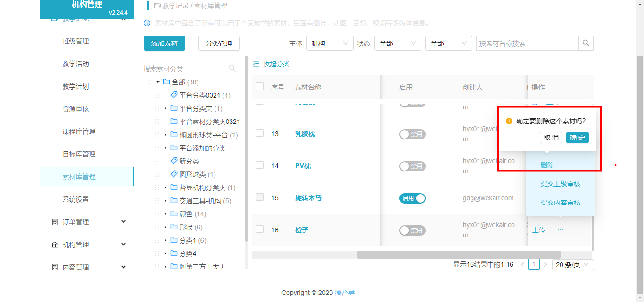Open the 20 条/页 page size dropdown
This screenshot has width=644, height=302.
[x=573, y=265]
